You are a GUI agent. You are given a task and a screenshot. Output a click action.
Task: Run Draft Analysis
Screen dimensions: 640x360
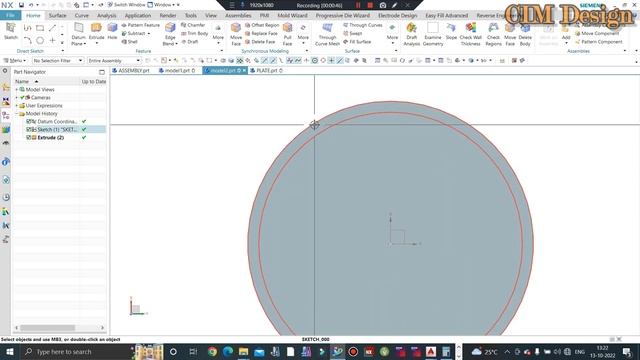(411, 34)
